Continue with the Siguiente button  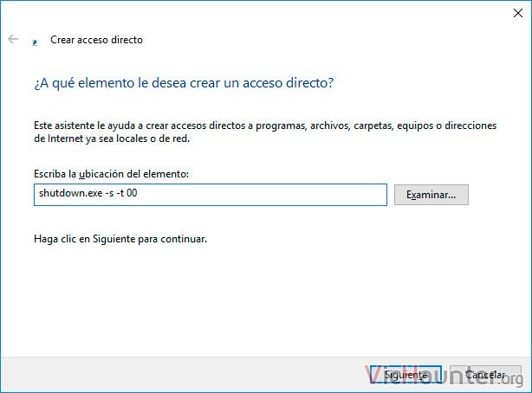(405, 375)
